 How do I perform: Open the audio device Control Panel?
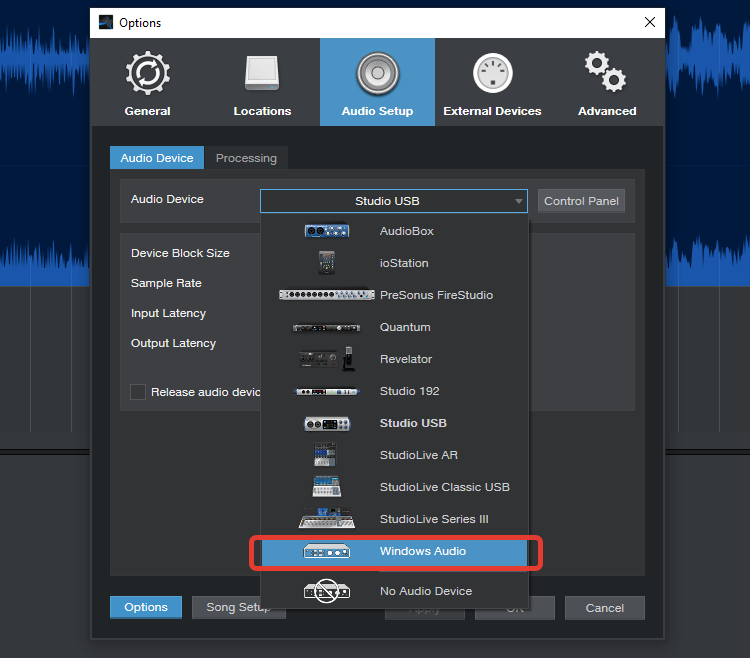pyautogui.click(x=581, y=201)
